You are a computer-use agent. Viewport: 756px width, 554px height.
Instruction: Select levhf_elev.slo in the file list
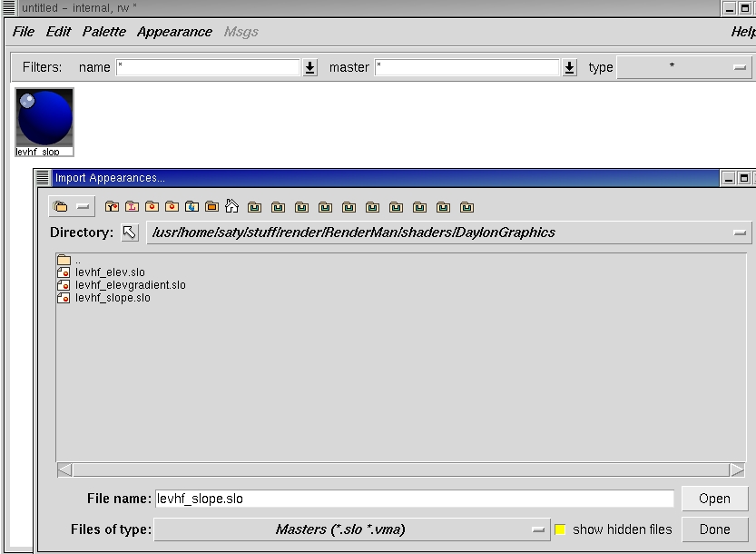(101, 272)
